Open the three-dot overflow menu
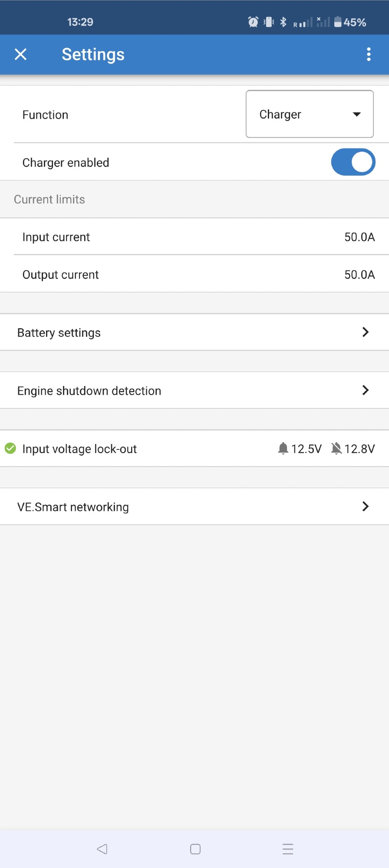 [x=369, y=54]
